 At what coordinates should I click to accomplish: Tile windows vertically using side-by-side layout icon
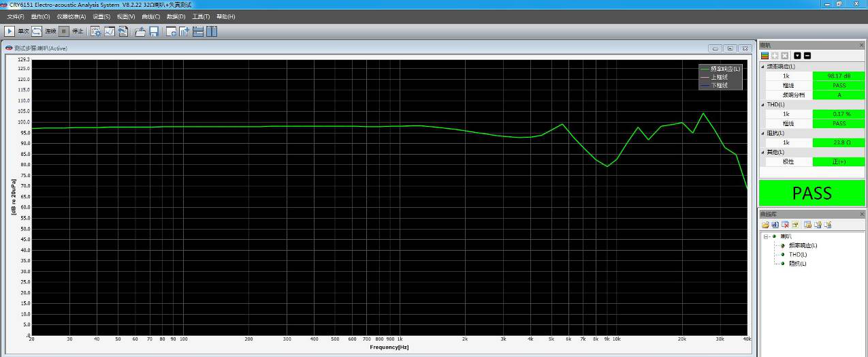point(212,31)
